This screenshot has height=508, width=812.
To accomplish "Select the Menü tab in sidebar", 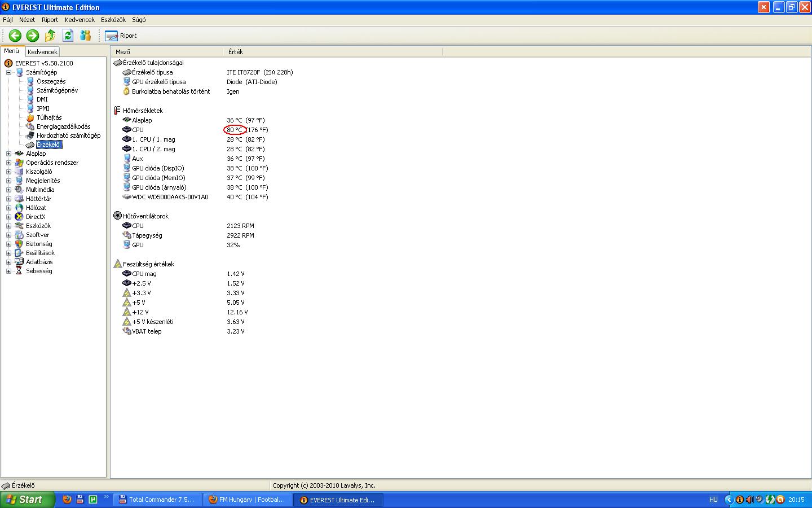I will coord(12,51).
